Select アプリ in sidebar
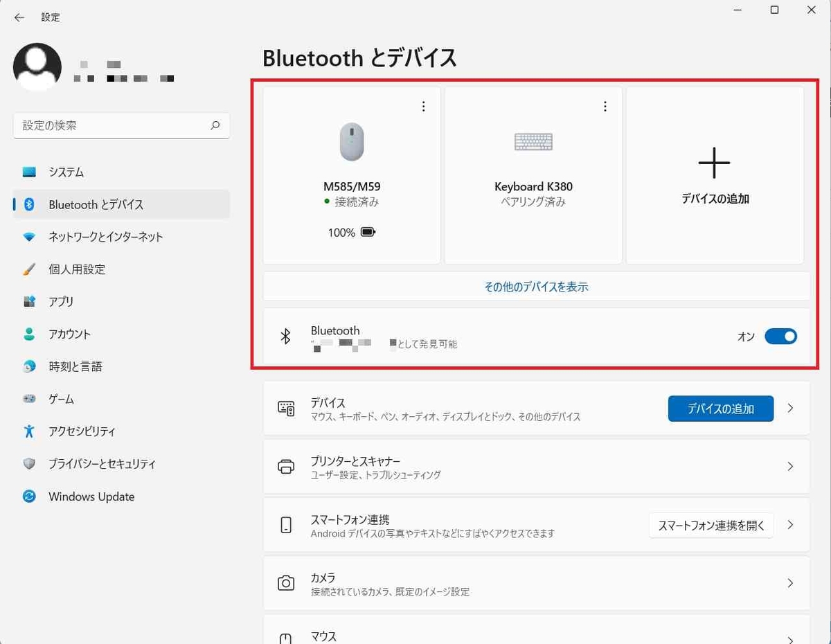The height and width of the screenshot is (644, 831). point(121,301)
